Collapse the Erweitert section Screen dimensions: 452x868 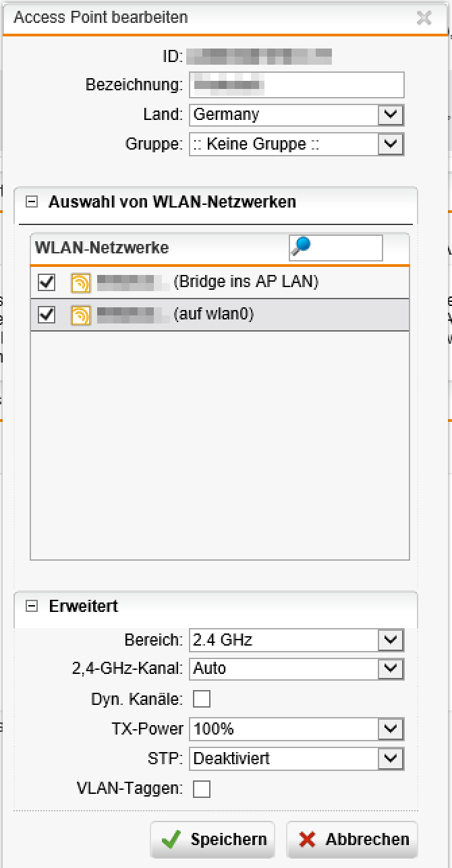[x=31, y=606]
